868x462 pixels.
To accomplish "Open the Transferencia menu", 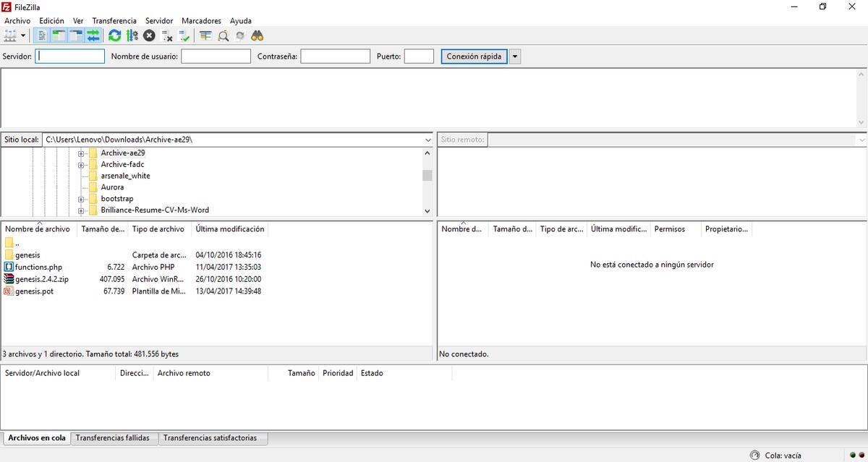I will coord(114,21).
